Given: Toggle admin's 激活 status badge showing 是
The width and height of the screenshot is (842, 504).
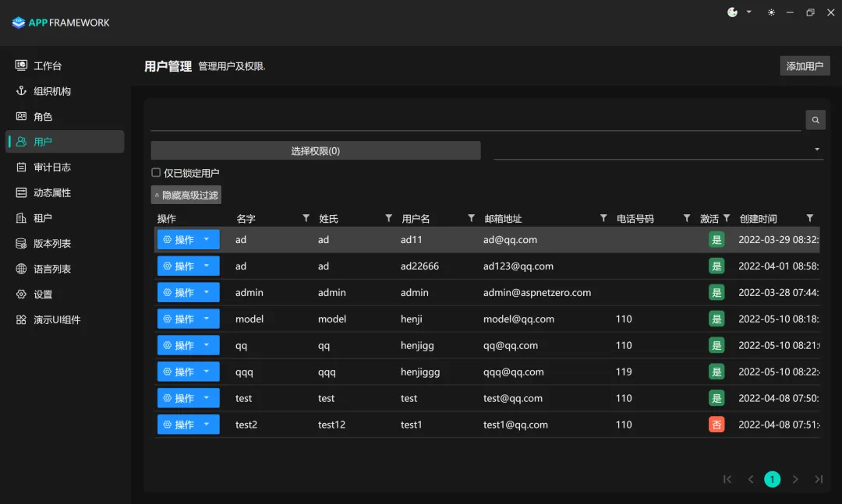Looking at the screenshot, I should click(716, 292).
